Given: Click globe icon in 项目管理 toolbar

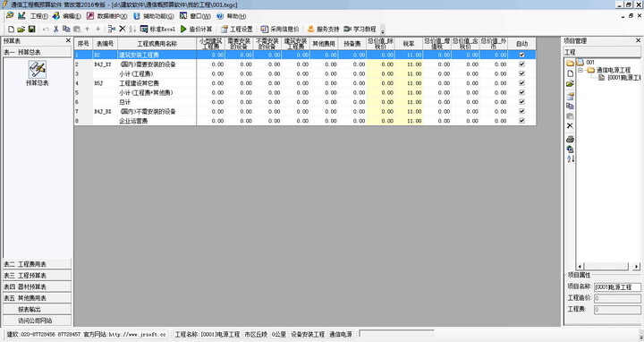Looking at the screenshot, I should pos(570,149).
